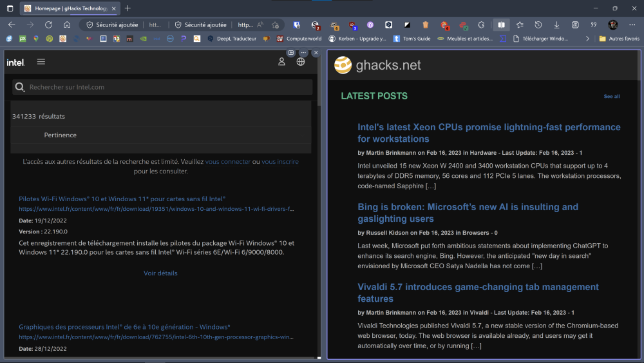Click 'See all' latest posts link
Screen dimensions: 644x363
611,97
